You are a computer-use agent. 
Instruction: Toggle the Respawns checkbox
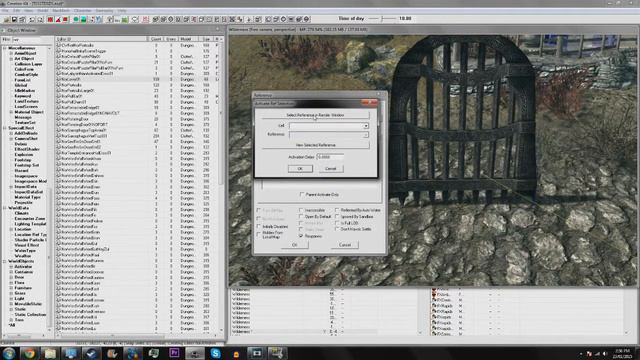(x=301, y=236)
